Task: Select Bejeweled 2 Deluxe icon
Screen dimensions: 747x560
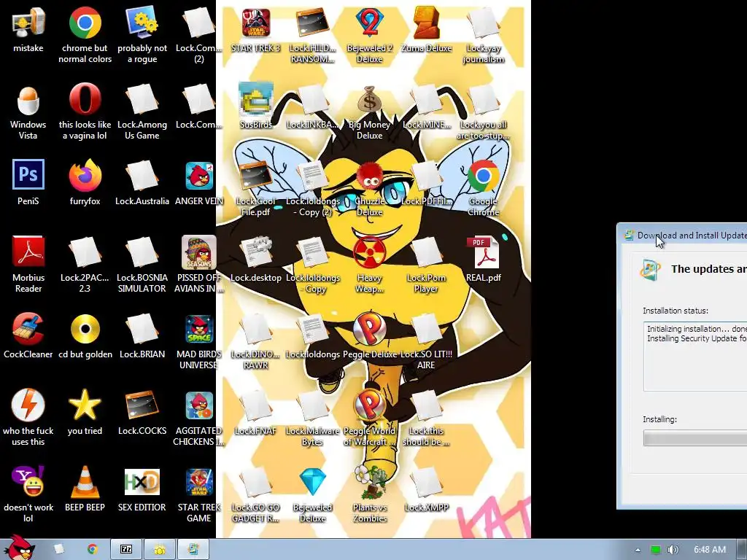Action: (370, 23)
